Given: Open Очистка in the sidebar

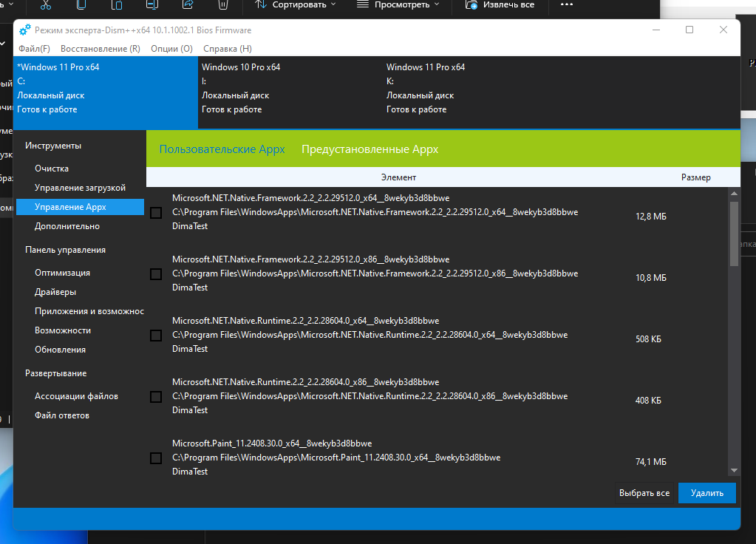Looking at the screenshot, I should tap(52, 169).
